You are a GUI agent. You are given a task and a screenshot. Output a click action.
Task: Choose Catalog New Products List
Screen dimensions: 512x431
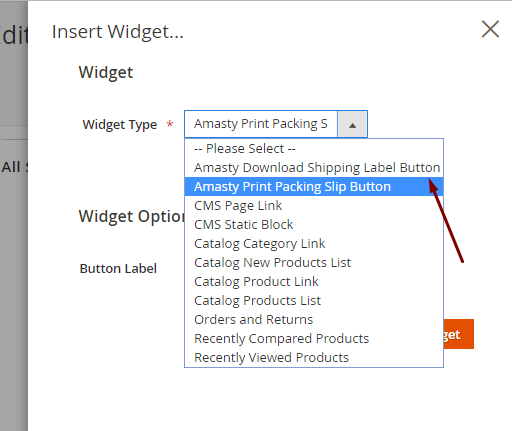pyautogui.click(x=314, y=262)
